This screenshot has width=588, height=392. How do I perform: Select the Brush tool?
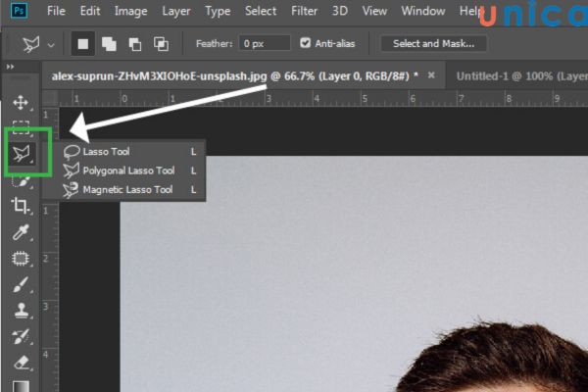[21, 285]
